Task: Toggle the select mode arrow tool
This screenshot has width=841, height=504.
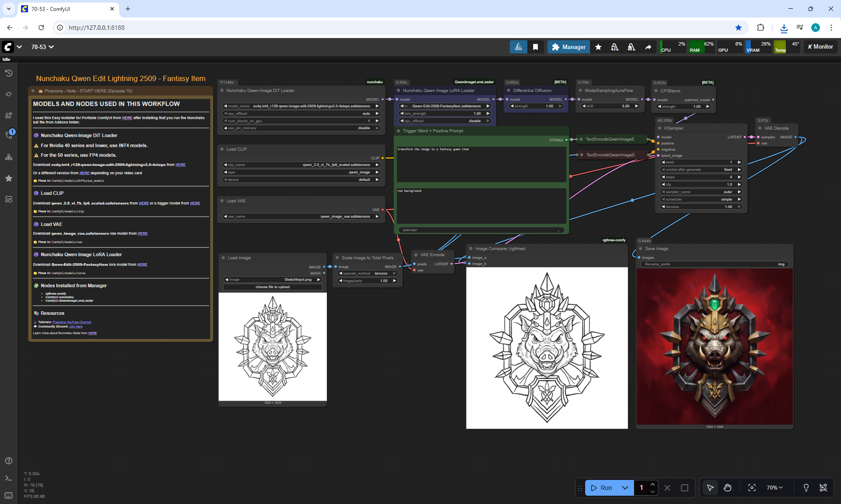Action: (710, 488)
